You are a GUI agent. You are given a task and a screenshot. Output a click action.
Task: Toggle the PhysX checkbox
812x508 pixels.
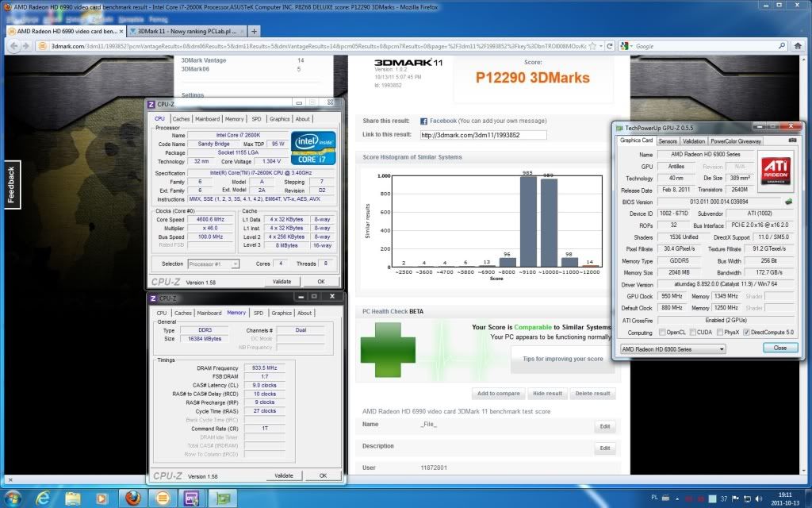(x=720, y=333)
